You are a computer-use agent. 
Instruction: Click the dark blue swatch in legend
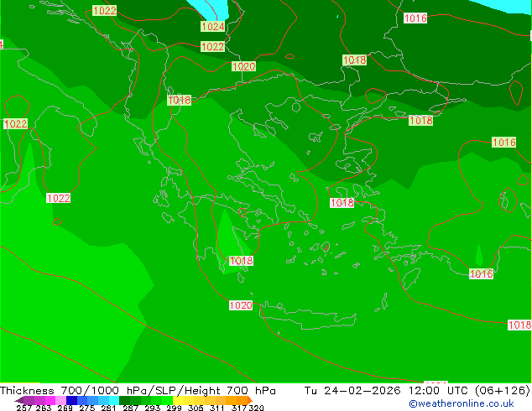click(71, 400)
